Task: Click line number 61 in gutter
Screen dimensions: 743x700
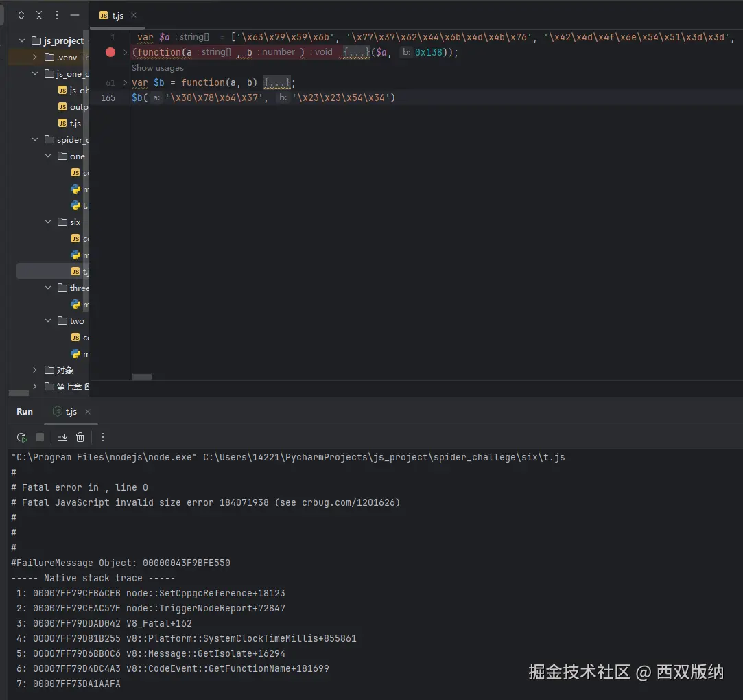Action: point(110,83)
